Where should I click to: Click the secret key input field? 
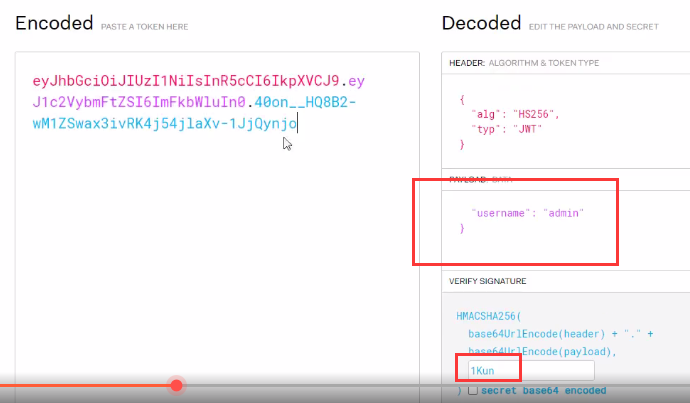coord(530,371)
